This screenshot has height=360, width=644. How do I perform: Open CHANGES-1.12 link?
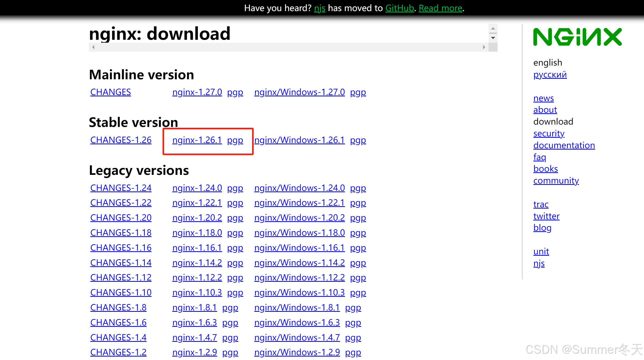point(121,278)
